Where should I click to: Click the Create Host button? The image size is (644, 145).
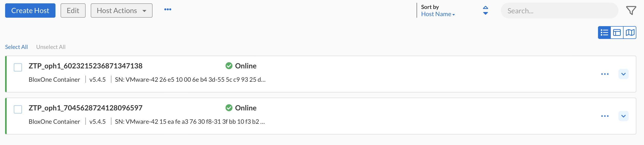pyautogui.click(x=30, y=11)
